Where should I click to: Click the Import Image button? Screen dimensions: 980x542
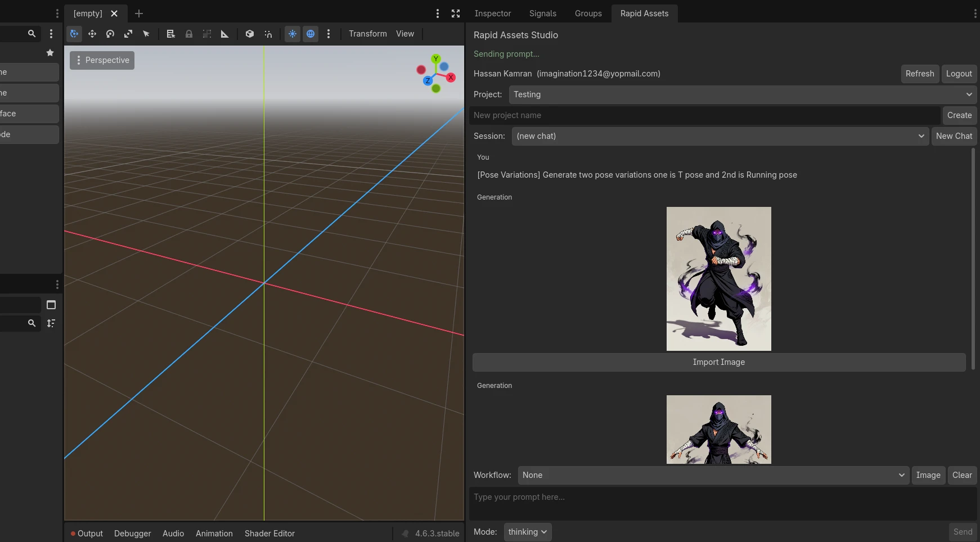(719, 362)
